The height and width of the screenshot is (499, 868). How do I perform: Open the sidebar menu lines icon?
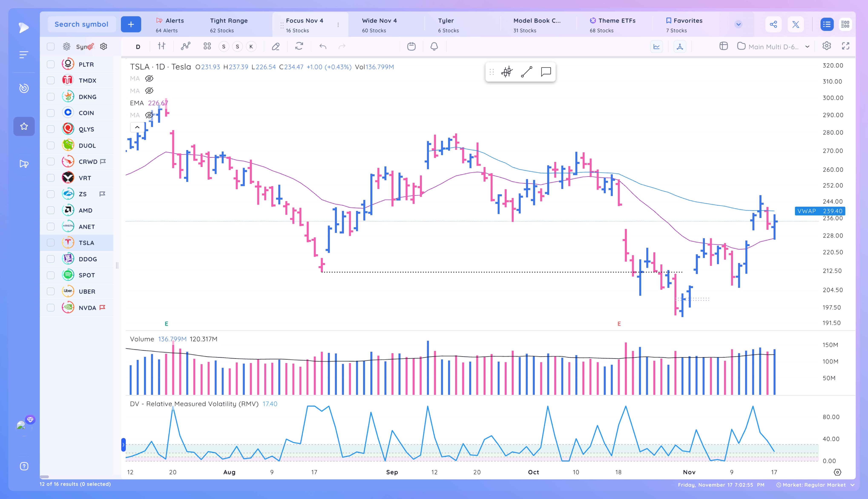[24, 55]
